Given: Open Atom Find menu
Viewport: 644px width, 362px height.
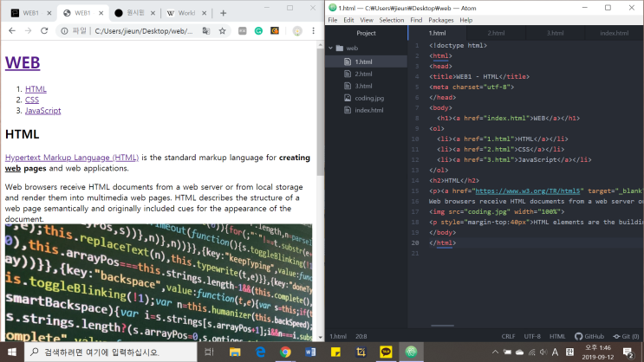Looking at the screenshot, I should [416, 20].
